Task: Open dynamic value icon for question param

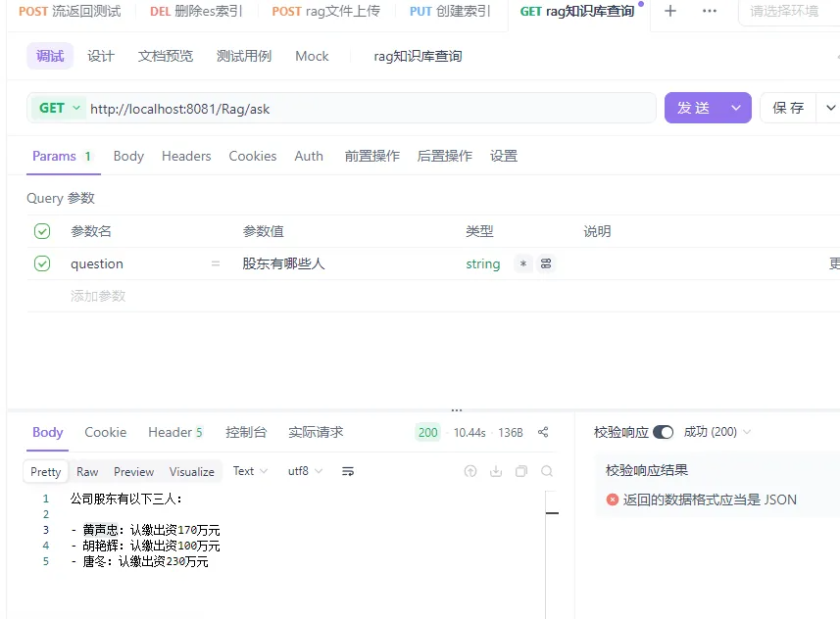Action: click(546, 263)
